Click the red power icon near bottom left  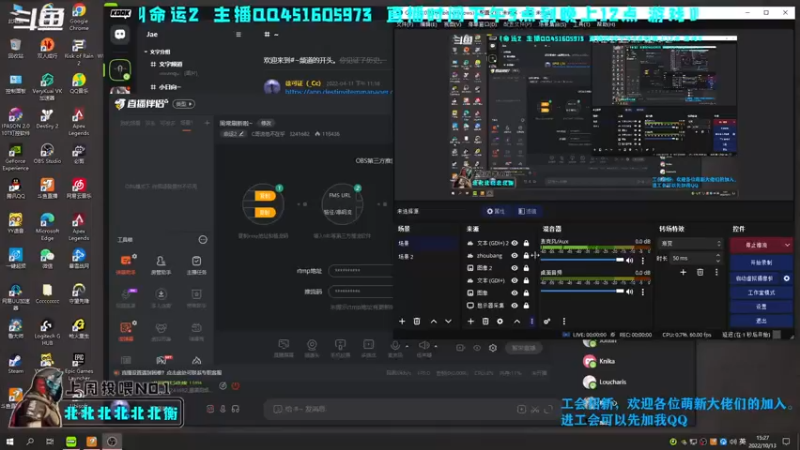236,386
